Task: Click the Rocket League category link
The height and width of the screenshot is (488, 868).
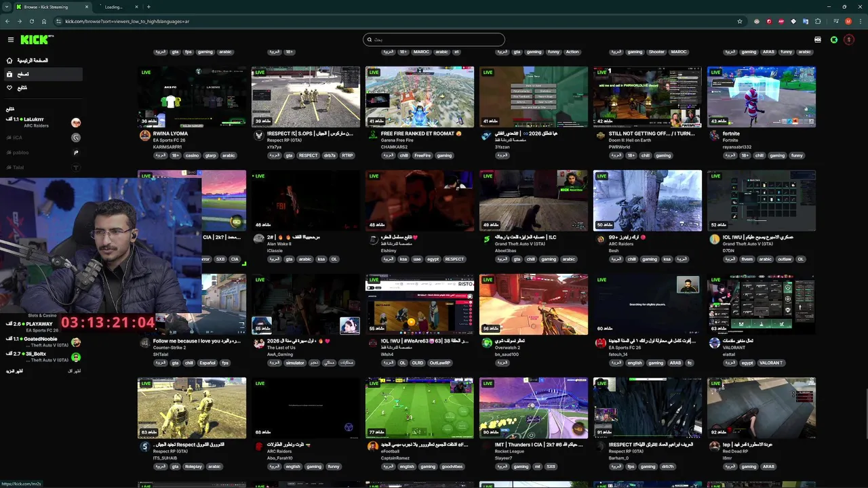Action: pos(509,451)
